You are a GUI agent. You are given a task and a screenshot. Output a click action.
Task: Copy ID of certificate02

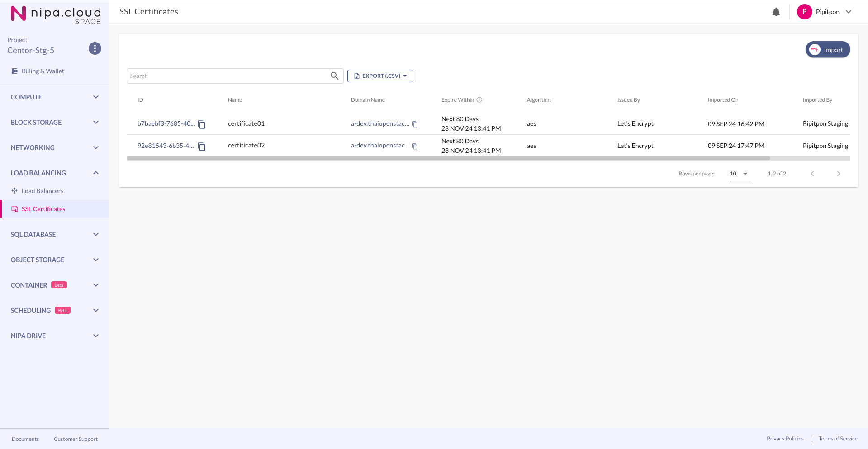202,147
